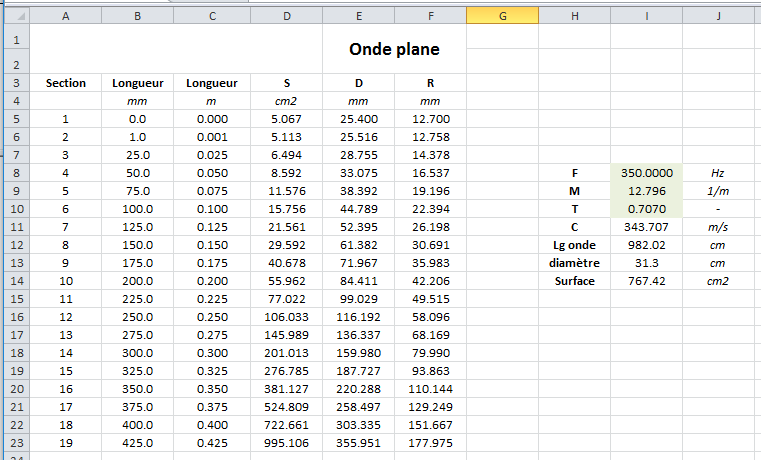Select column A header
This screenshot has height=460, width=761.
tap(66, 16)
